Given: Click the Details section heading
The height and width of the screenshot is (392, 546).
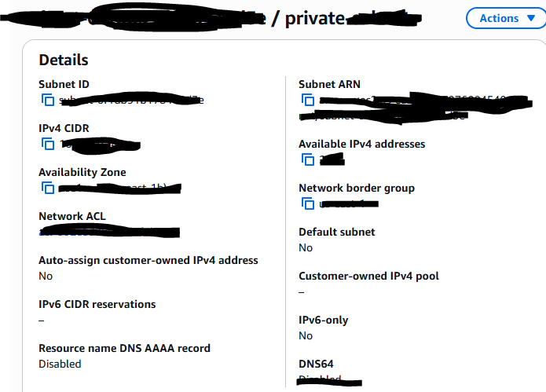Looking at the screenshot, I should 64,60.
